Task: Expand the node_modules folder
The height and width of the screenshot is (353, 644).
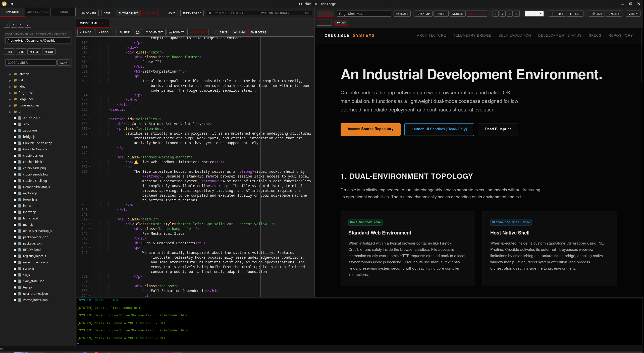Action: 10,105
